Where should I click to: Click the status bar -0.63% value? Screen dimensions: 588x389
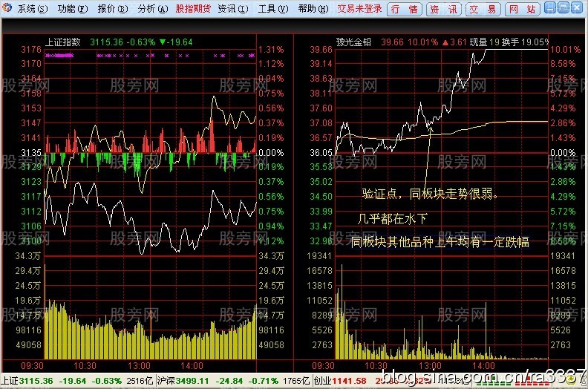pos(106,381)
